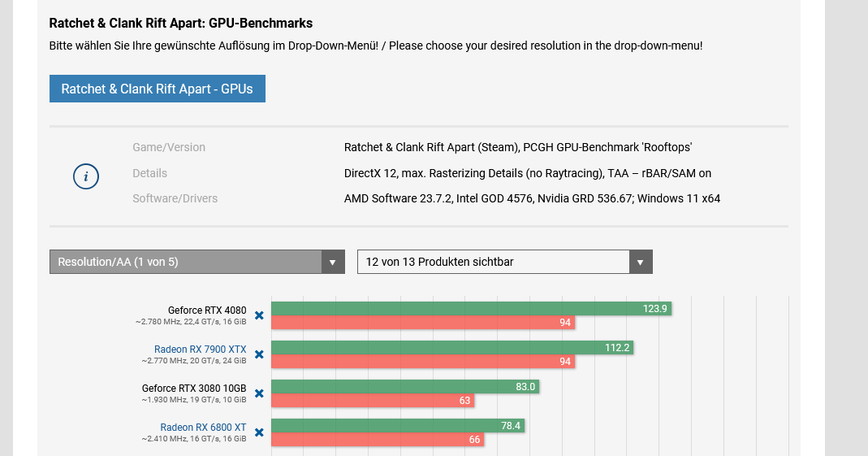The image size is (868, 456).
Task: Click the Resolution/AA dropdown arrow
Action: pyautogui.click(x=333, y=262)
